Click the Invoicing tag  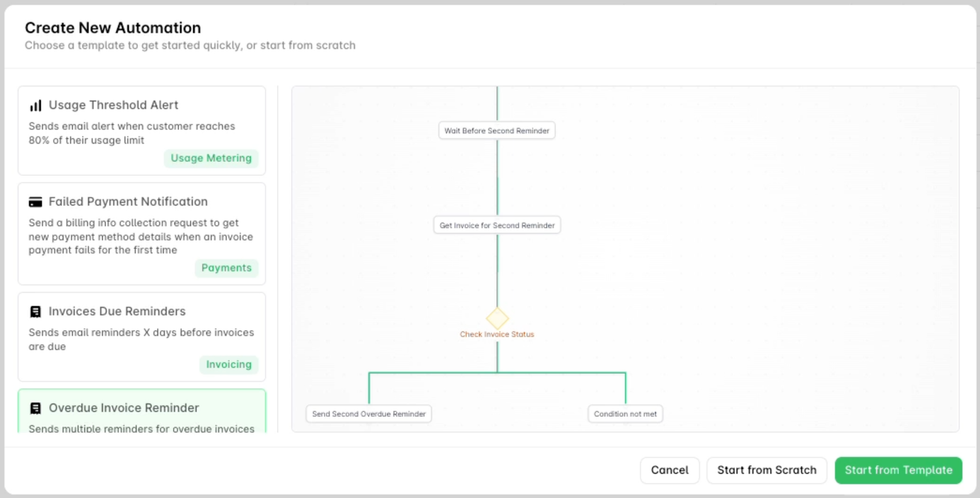click(x=228, y=364)
